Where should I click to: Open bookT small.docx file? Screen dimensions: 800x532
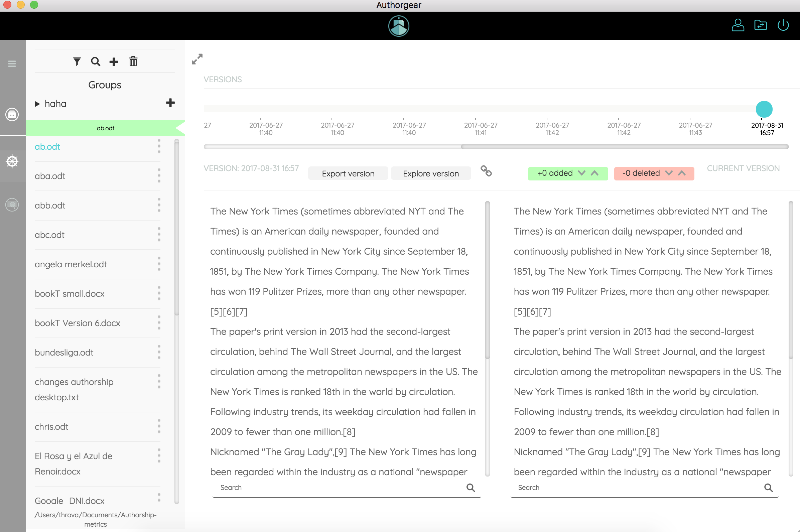click(x=70, y=294)
